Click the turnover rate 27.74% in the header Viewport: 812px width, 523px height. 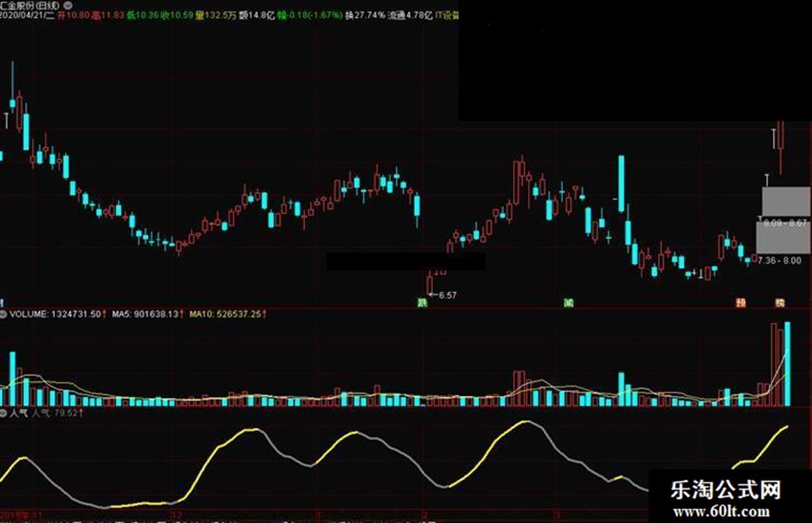point(365,15)
